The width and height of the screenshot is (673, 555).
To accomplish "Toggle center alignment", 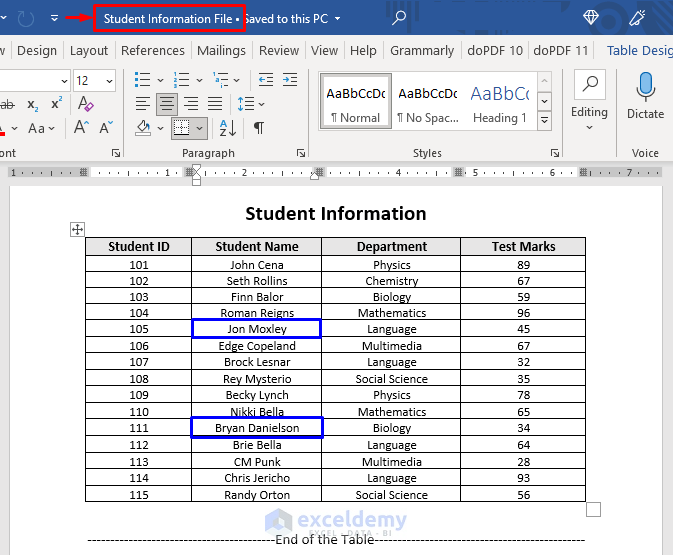I will (167, 104).
